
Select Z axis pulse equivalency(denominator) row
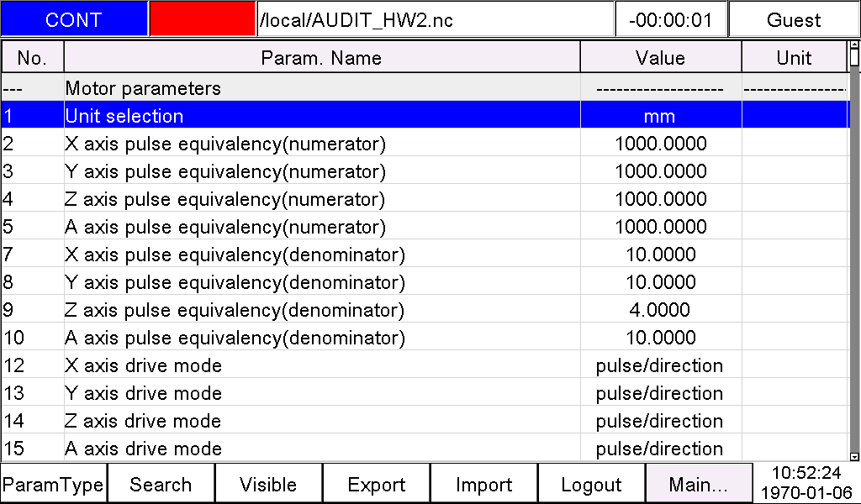425,309
